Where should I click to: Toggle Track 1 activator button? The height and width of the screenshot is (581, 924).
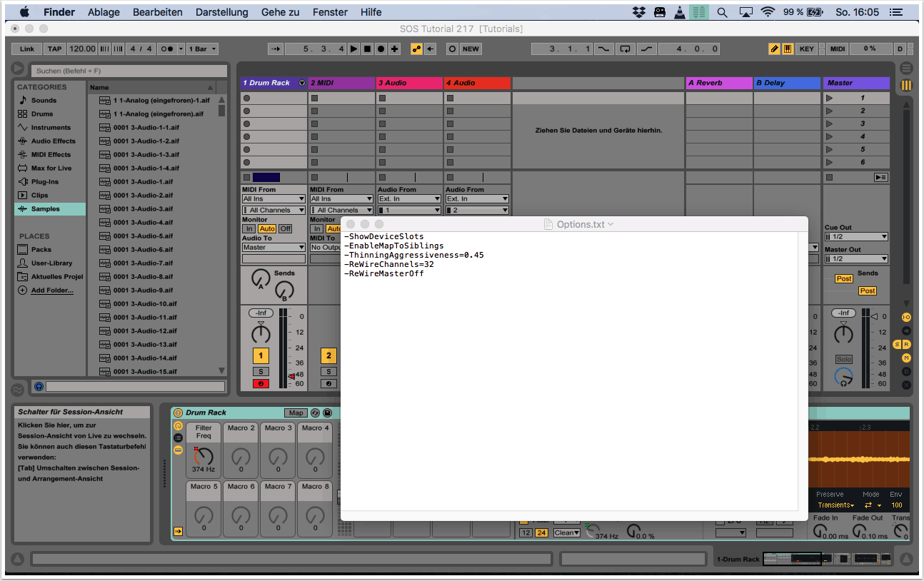click(261, 355)
